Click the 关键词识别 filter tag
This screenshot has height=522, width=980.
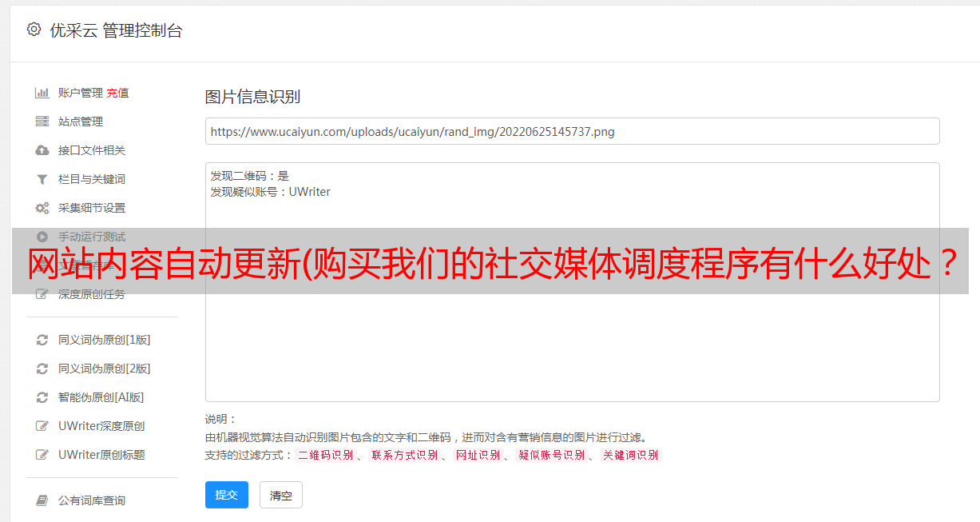[x=631, y=455]
